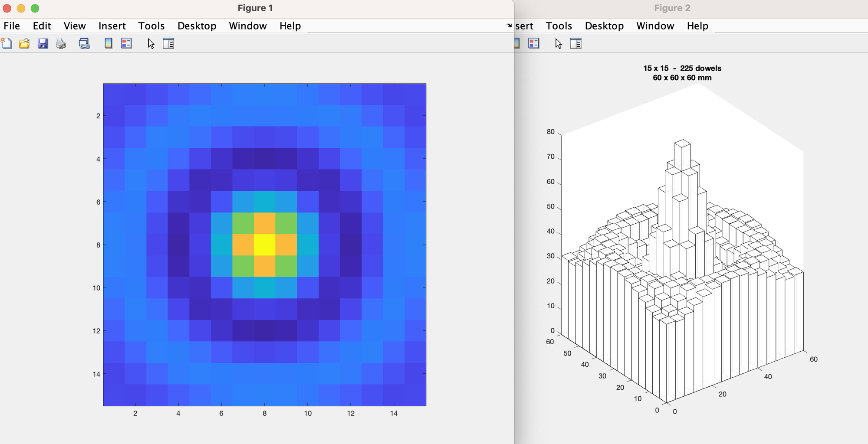Activate the Edit Plot arrow in Figure 1
Screen dimensions: 868x444
click(x=151, y=44)
